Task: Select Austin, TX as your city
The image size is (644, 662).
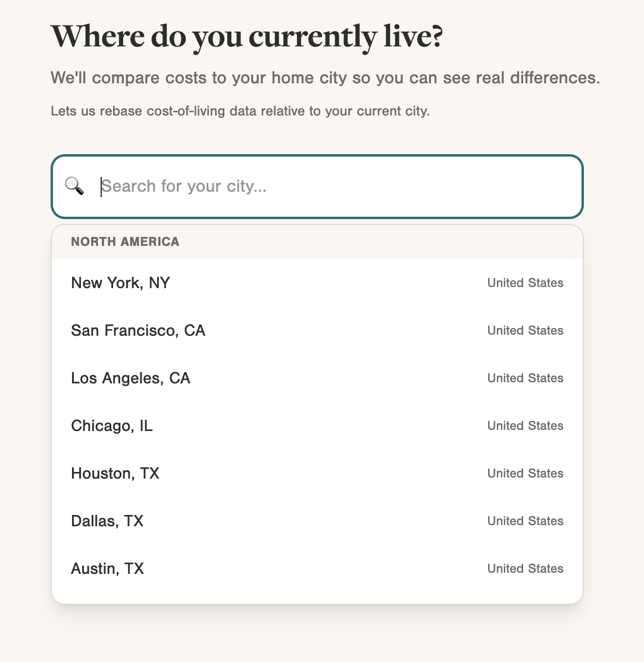Action: point(107,569)
